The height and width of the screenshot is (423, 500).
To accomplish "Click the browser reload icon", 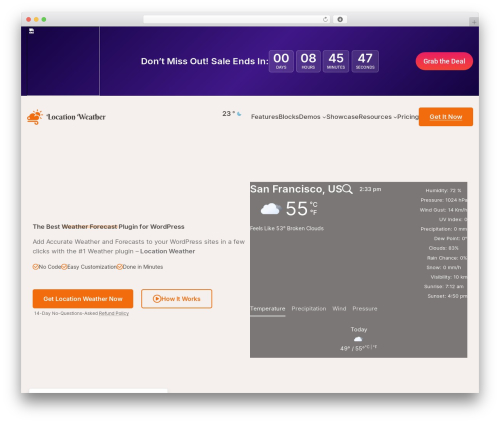I will click(325, 20).
